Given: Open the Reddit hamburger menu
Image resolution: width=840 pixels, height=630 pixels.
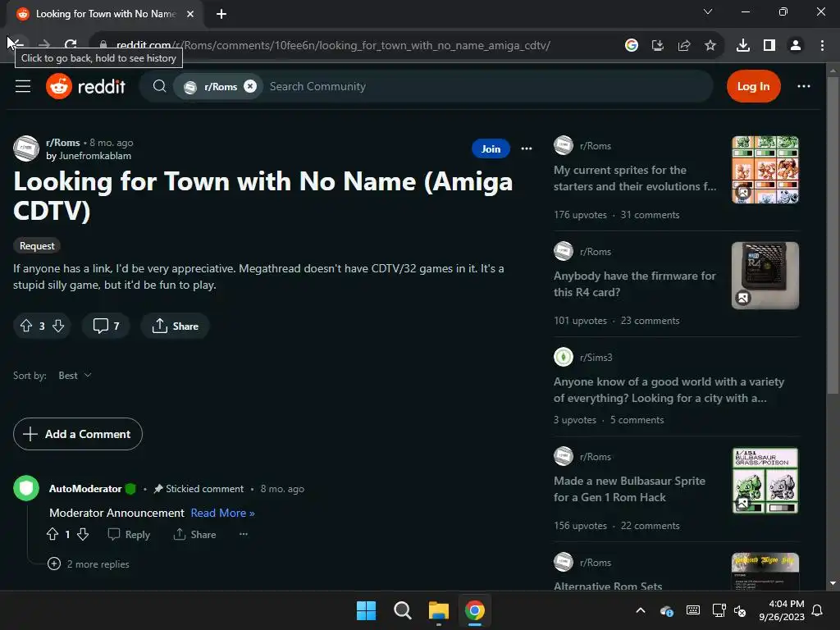Looking at the screenshot, I should pos(22,86).
